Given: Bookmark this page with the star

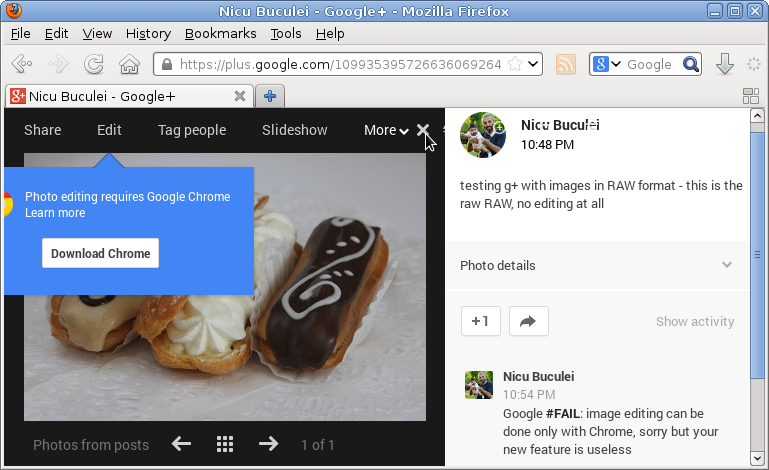Looking at the screenshot, I should coord(514,64).
